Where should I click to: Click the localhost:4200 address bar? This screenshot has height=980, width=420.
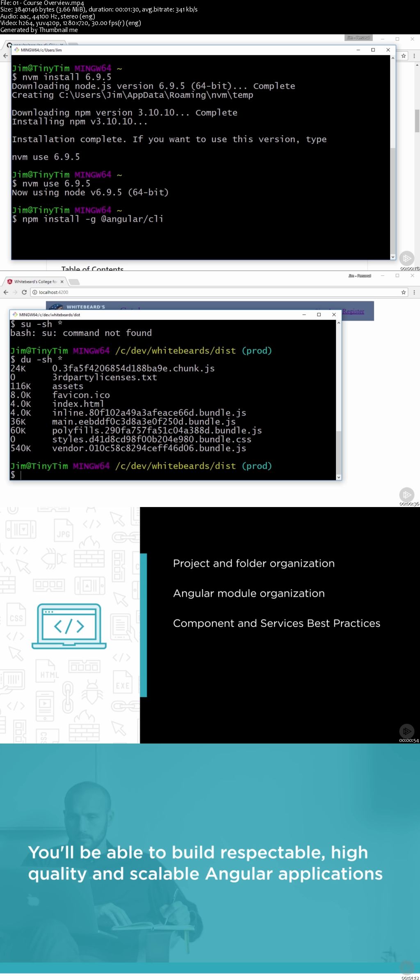[x=219, y=292]
